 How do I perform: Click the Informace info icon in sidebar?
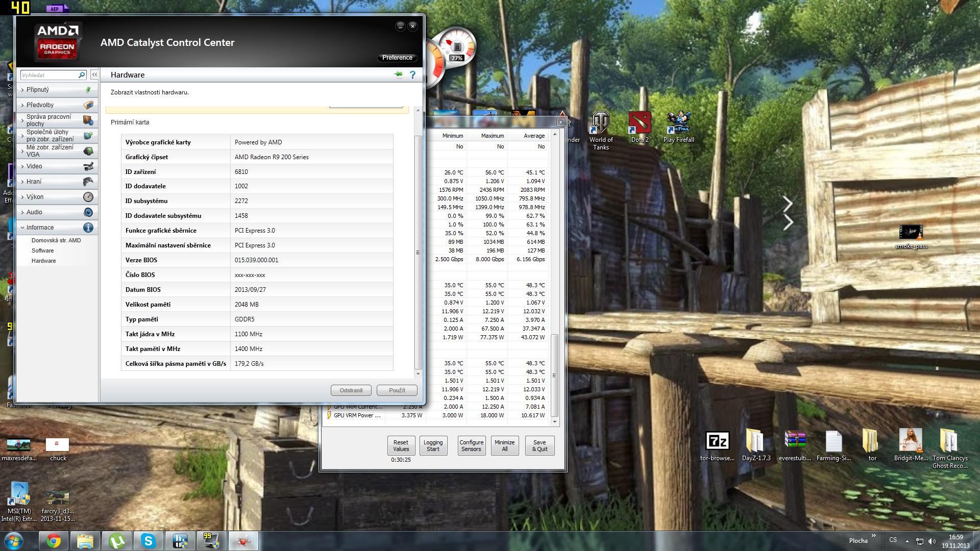click(88, 228)
